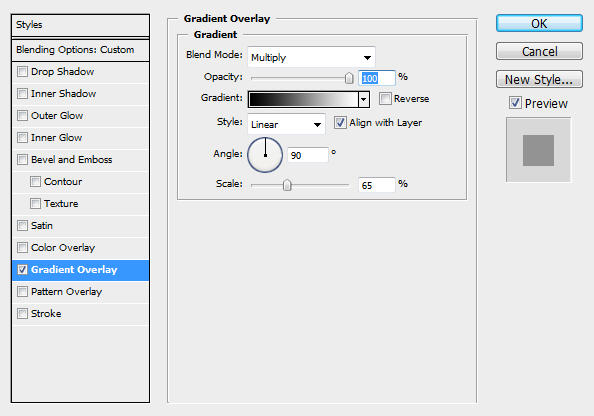The width and height of the screenshot is (594, 416).
Task: Enable the Pattern Overlay checkbox
Action: click(x=22, y=291)
